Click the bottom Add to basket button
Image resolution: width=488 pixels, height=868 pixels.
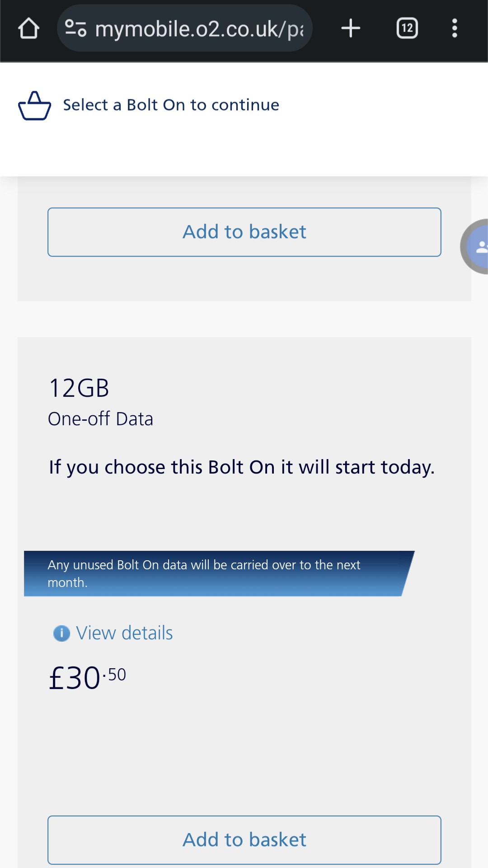(244, 840)
